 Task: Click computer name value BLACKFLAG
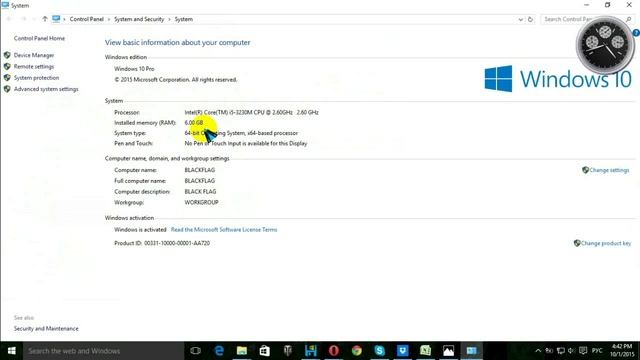(x=200, y=170)
